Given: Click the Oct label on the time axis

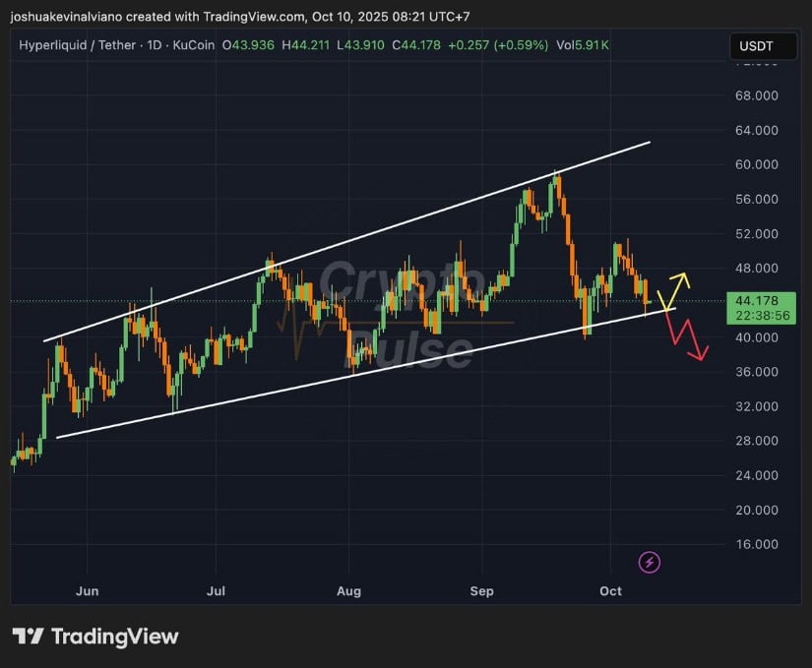Looking at the screenshot, I should (609, 591).
